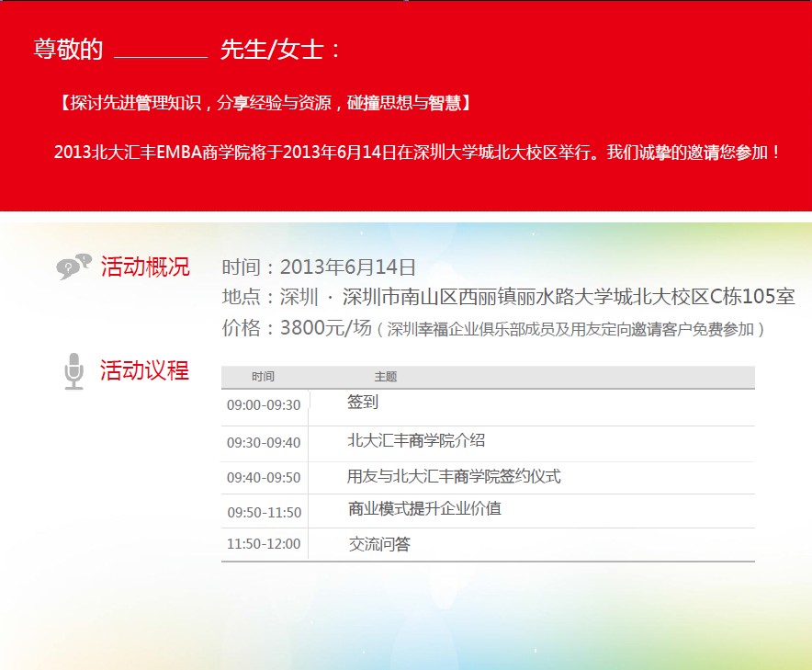The image size is (812, 670).
Task: Click the 主题 column header in agenda table
Action: (386, 377)
